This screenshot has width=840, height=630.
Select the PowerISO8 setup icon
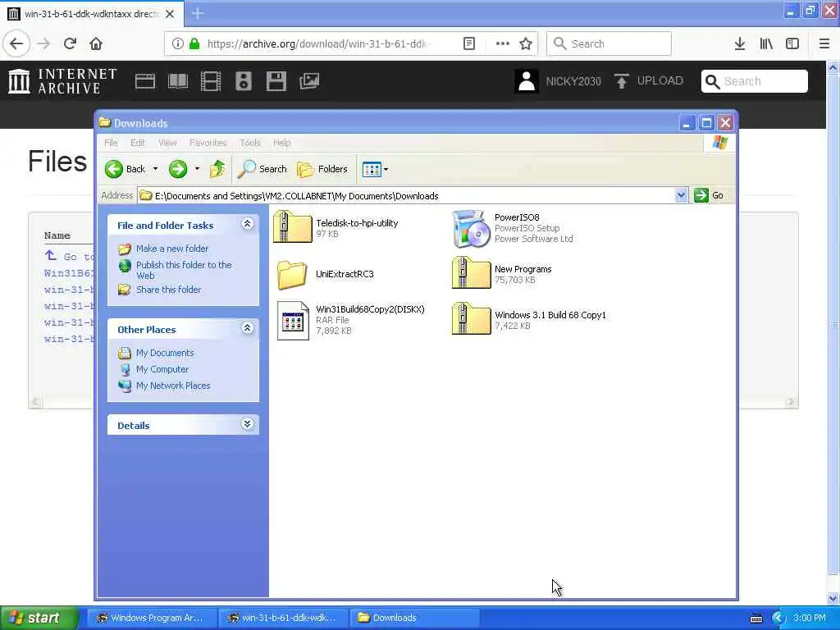pyautogui.click(x=471, y=229)
